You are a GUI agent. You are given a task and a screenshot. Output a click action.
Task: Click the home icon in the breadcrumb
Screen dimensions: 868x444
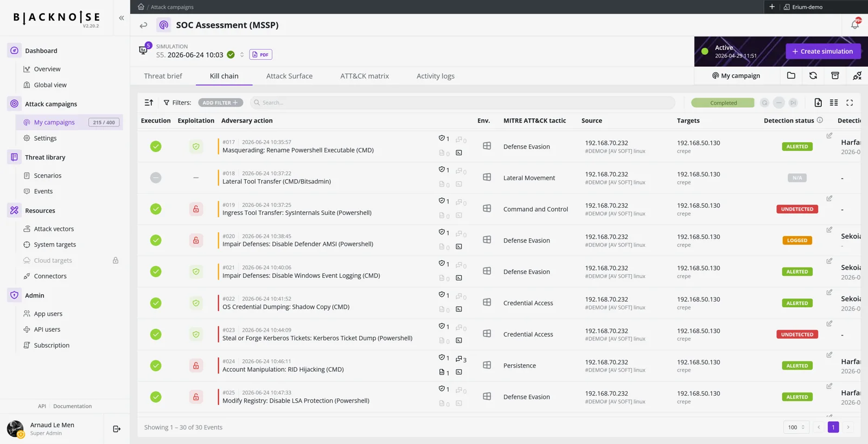[x=141, y=7]
